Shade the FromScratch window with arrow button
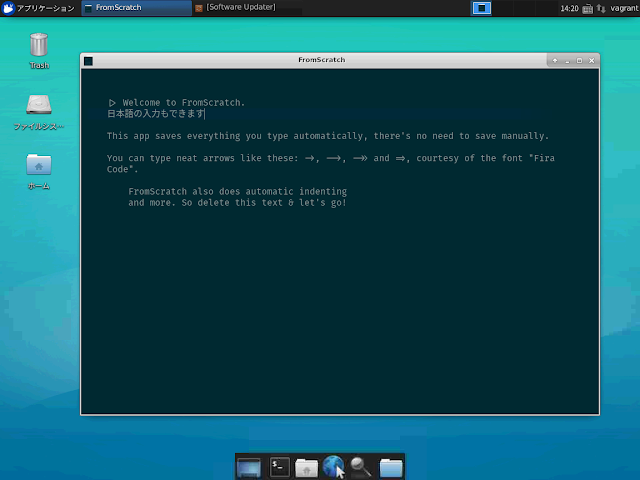Screen dimensions: 640x480 [x=555, y=60]
